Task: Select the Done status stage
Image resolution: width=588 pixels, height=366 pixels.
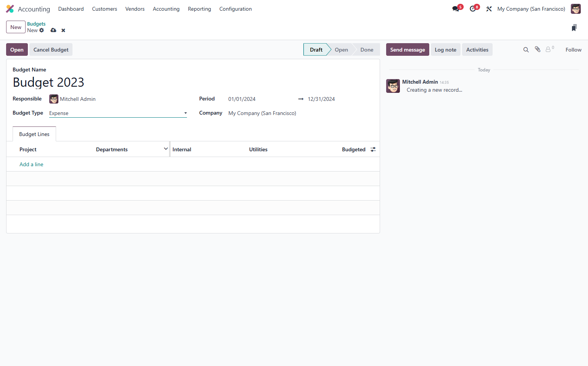Action: 367,50
